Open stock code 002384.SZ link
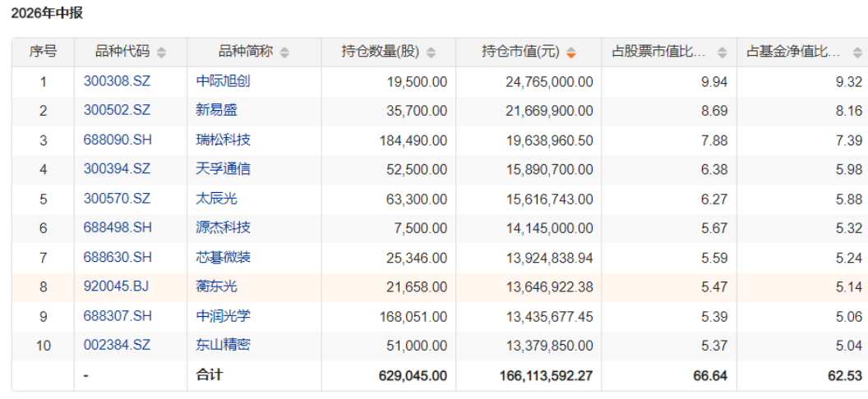This screenshot has height=399, width=868. (x=117, y=345)
